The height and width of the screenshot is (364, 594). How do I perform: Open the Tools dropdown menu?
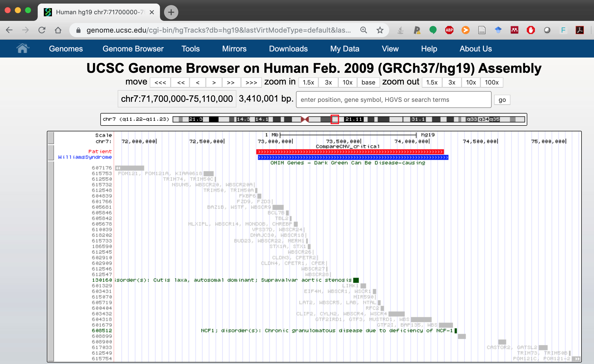coord(190,49)
